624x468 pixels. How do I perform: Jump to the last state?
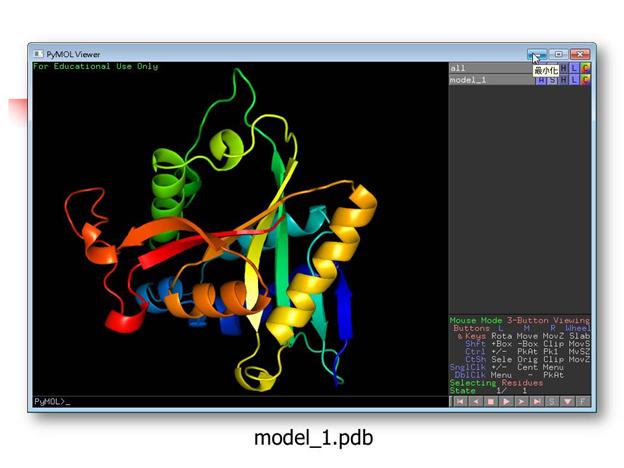tap(536, 402)
